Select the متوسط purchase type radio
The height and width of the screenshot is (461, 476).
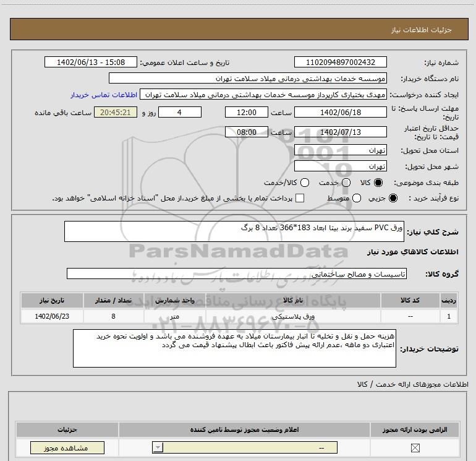coord(357,198)
